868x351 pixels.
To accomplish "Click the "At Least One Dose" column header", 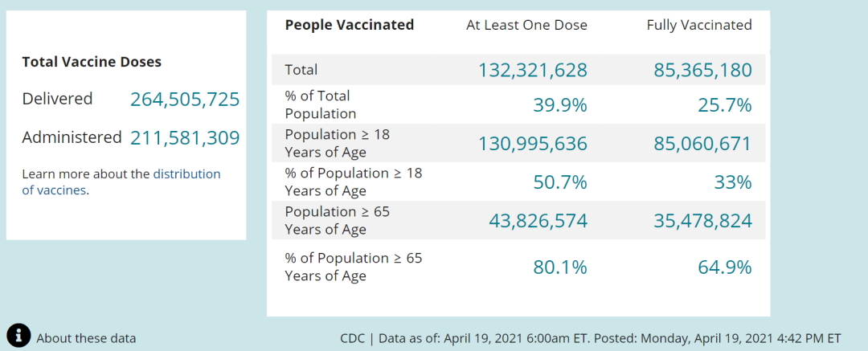I will pos(526,25).
